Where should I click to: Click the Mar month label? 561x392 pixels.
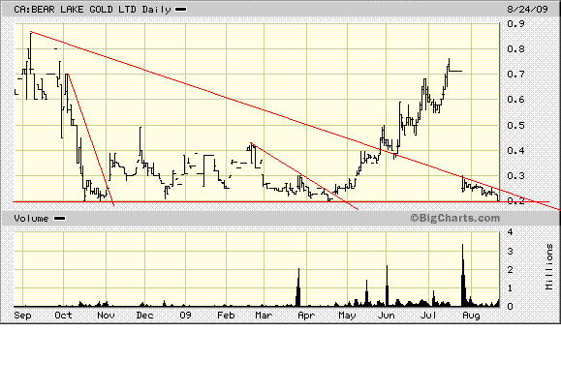coord(264,316)
